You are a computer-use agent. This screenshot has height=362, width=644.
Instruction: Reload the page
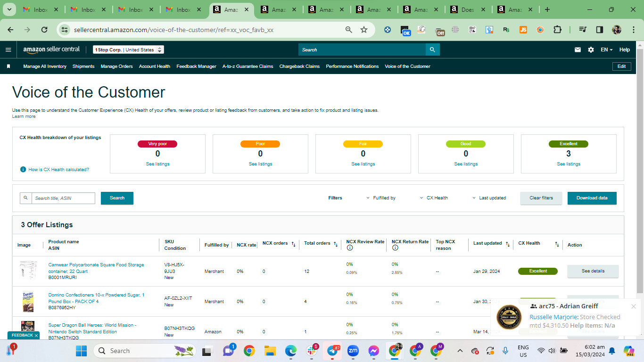[x=44, y=30]
